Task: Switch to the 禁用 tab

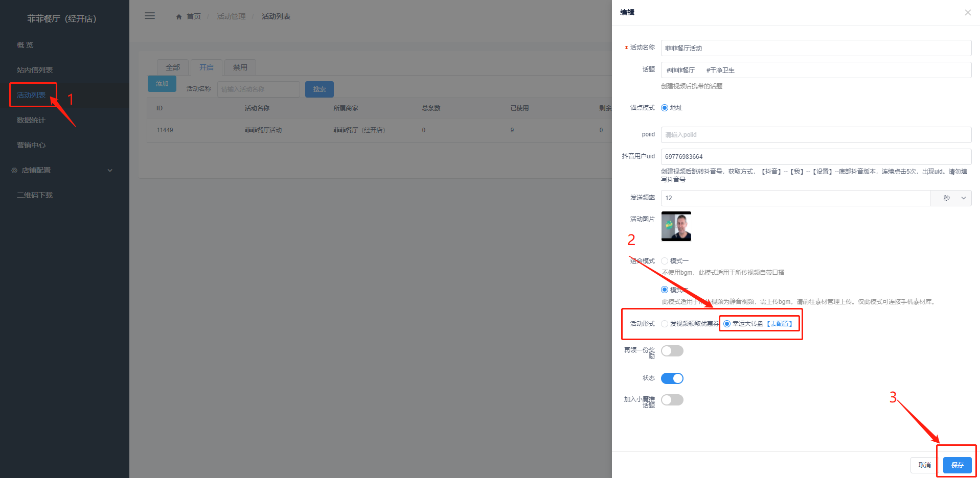Action: pyautogui.click(x=240, y=67)
